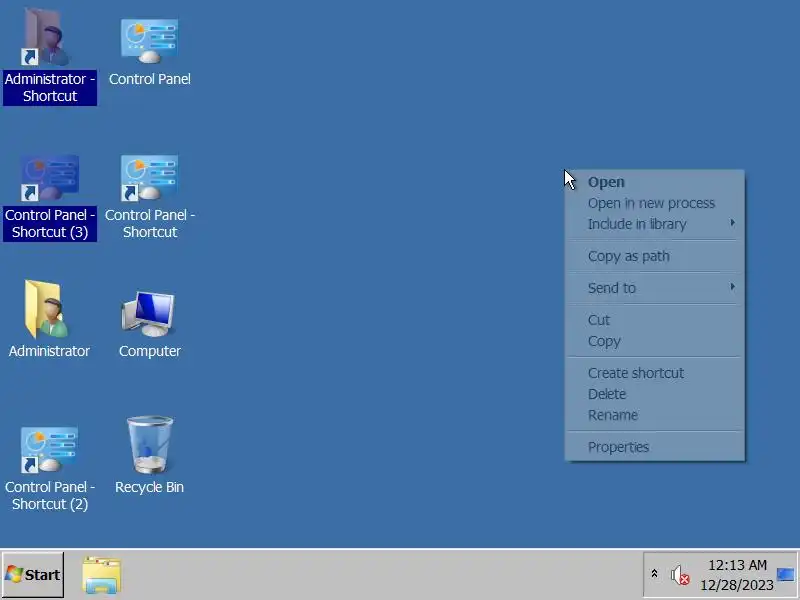The height and width of the screenshot is (600, 800).
Task: Click the network tray icon
Action: 786,575
